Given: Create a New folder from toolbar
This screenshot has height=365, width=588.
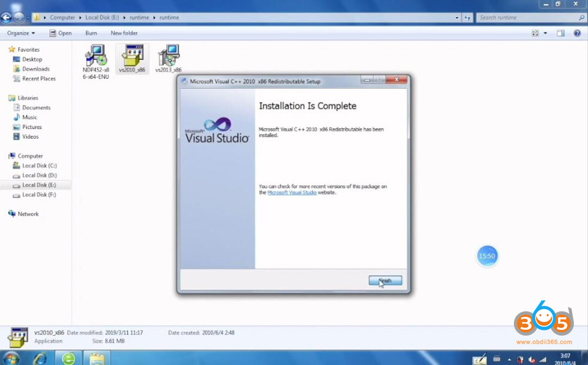Looking at the screenshot, I should pyautogui.click(x=124, y=33).
